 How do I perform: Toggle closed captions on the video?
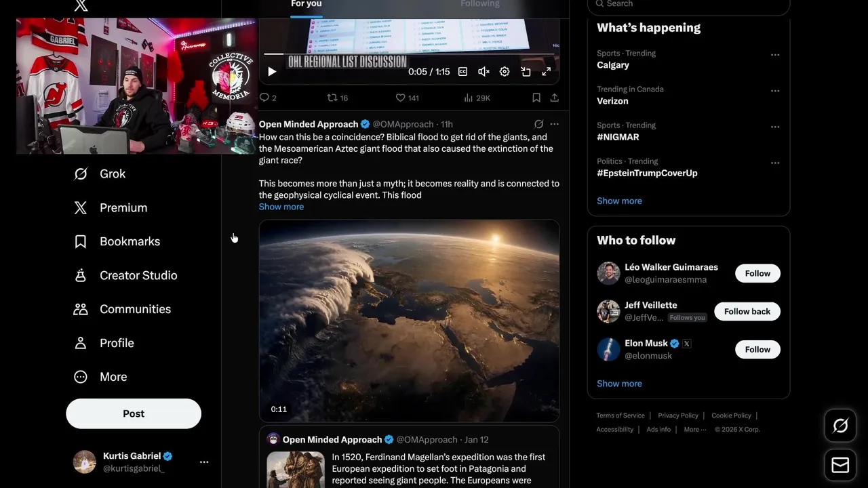462,71
